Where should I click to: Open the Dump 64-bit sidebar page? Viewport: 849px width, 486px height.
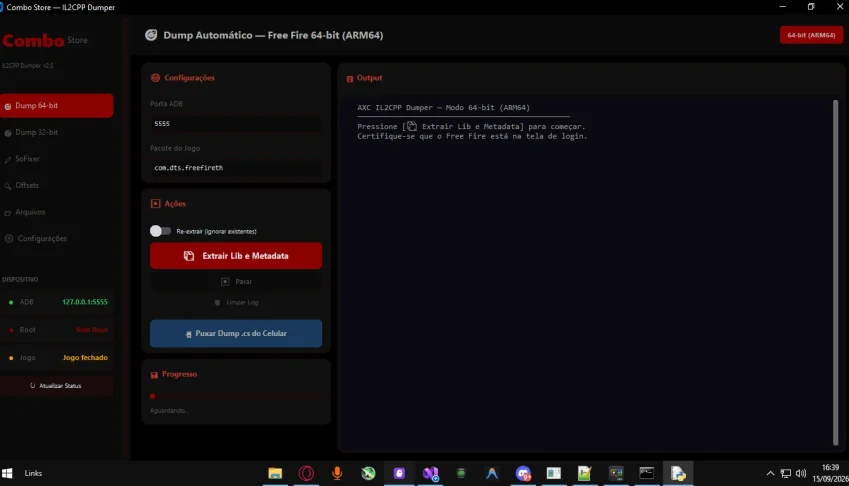56,106
